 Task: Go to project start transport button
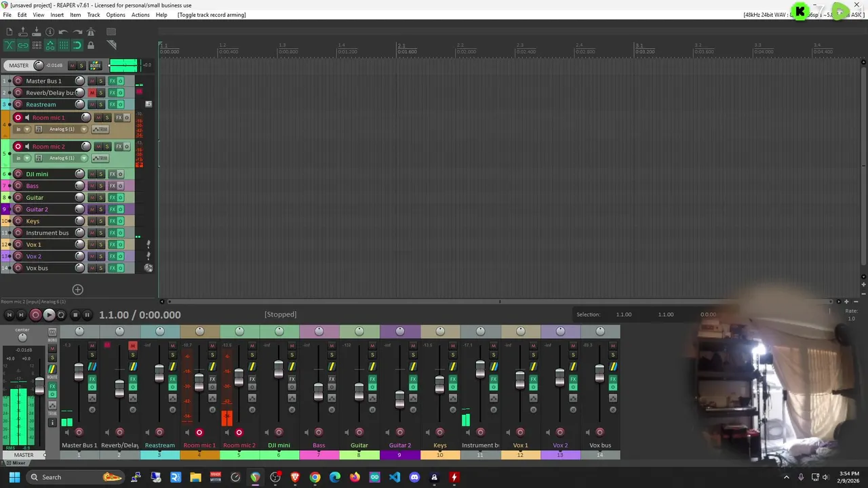point(9,315)
